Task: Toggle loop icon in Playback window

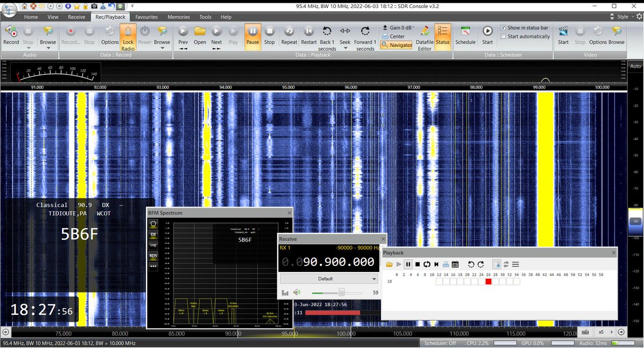Action: coord(427,264)
